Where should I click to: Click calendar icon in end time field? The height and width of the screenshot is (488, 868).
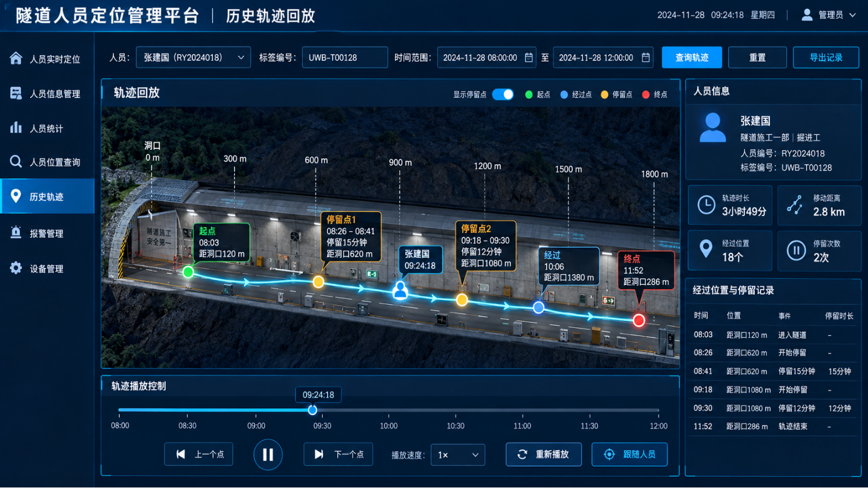point(646,57)
